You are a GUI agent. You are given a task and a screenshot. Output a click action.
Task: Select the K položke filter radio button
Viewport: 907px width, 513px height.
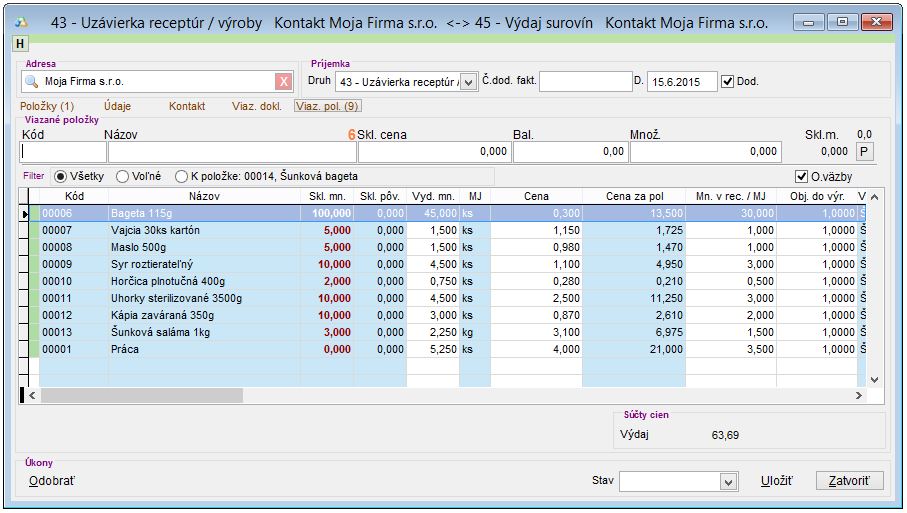[181, 177]
